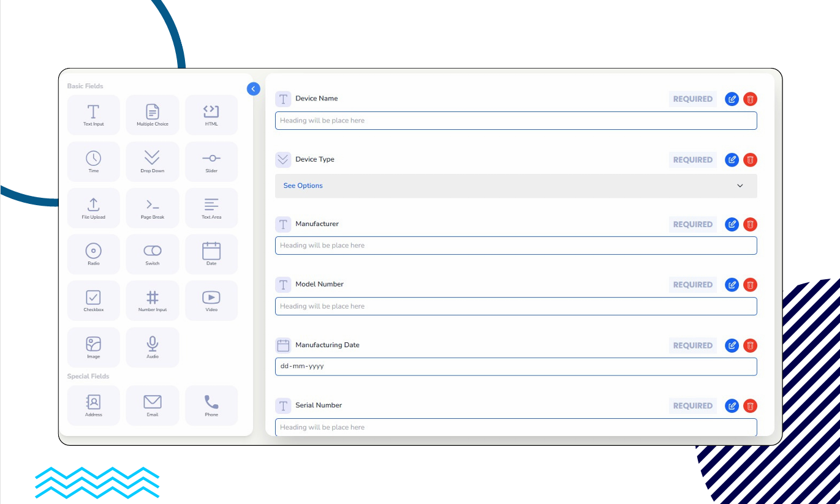This screenshot has width=840, height=504.
Task: Add a Multiple Choice field
Action: [153, 115]
